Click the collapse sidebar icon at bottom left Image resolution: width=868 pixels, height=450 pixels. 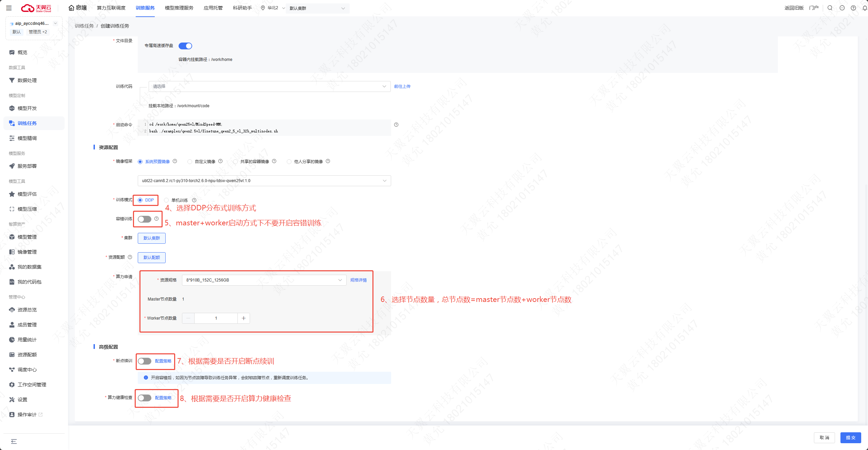(x=14, y=441)
